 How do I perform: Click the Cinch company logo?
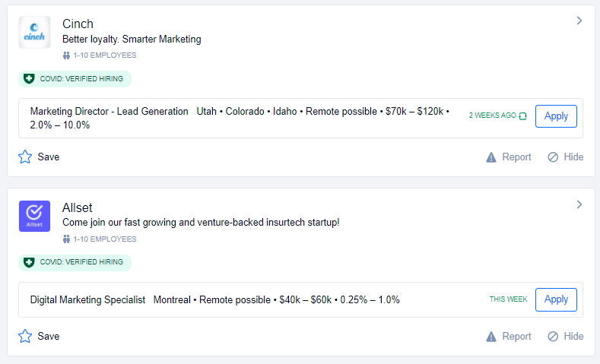(34, 33)
